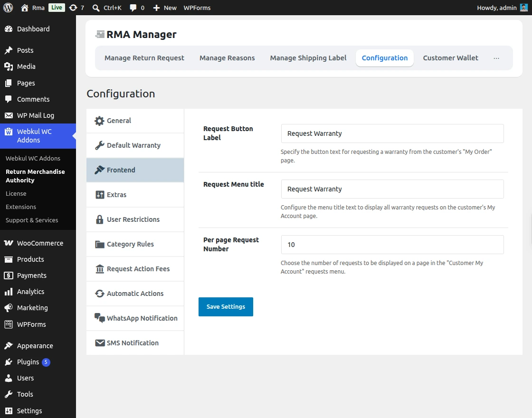Open the Extras configuration section
Image resolution: width=532 pixels, height=418 pixels.
click(135, 195)
